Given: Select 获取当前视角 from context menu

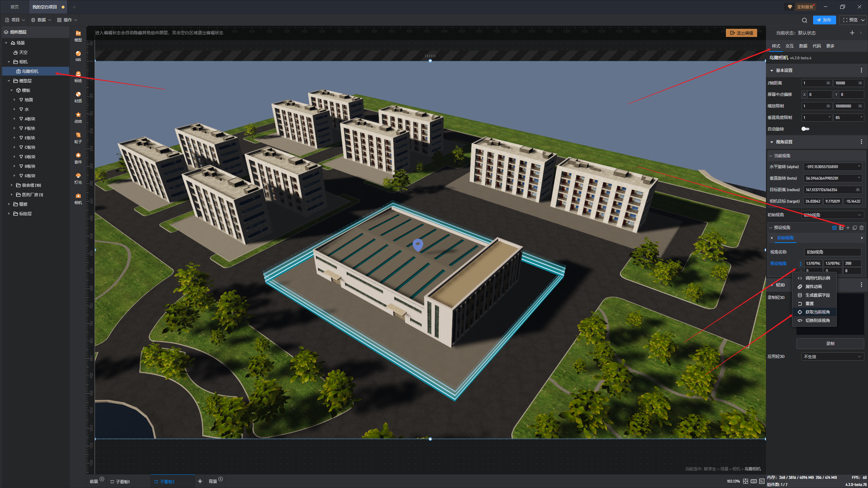Looking at the screenshot, I should point(817,312).
